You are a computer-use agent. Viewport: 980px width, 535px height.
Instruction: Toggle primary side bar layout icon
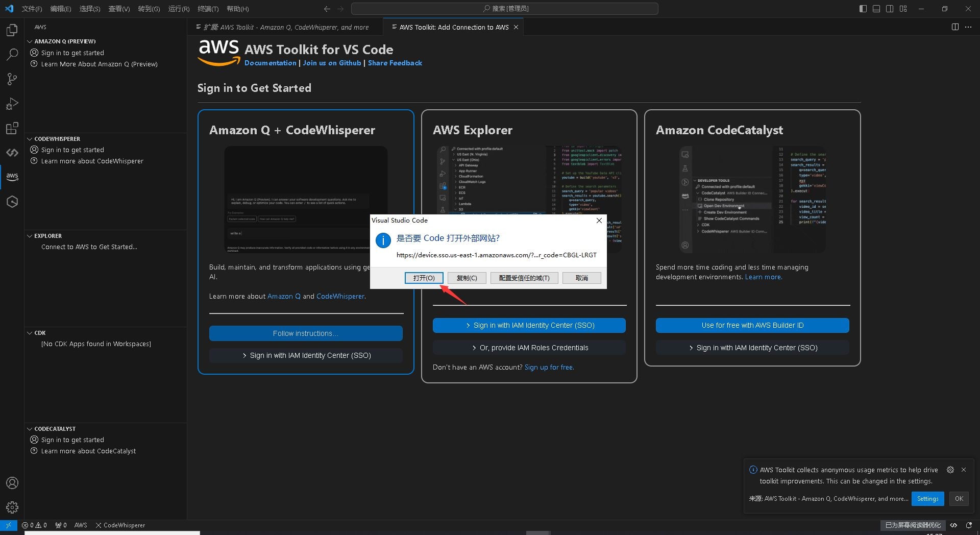[863, 9]
